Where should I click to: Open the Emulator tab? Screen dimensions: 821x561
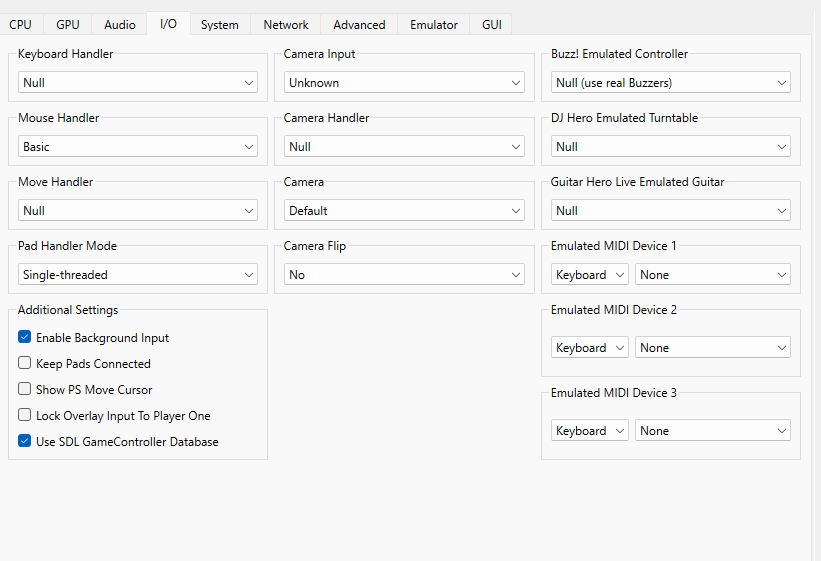[434, 25]
